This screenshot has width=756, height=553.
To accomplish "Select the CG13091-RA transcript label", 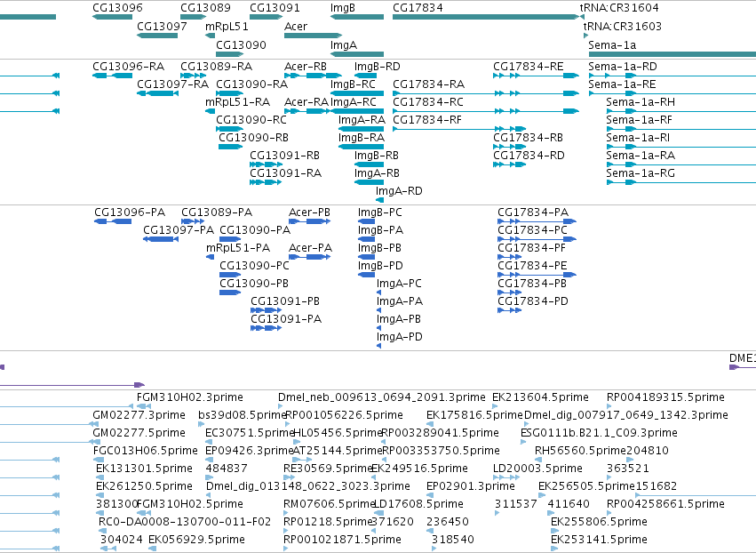I will (285, 173).
